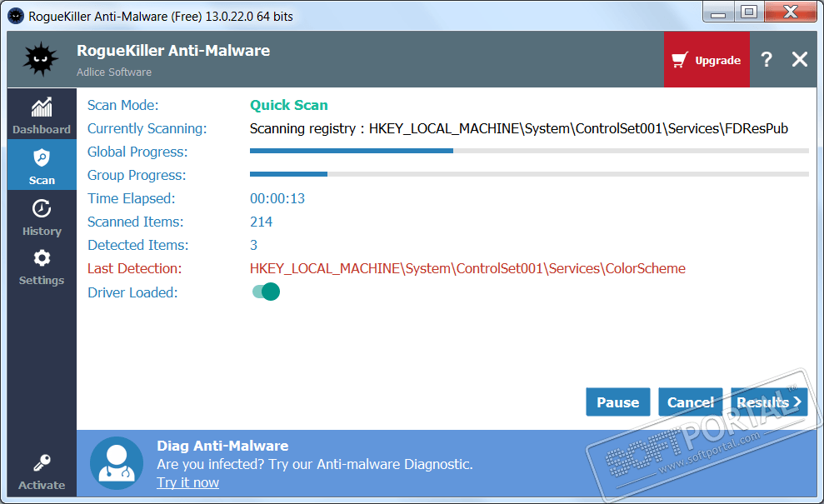824x504 pixels.
Task: Click the Diag Anti-Malware doctor icon
Action: 116,463
